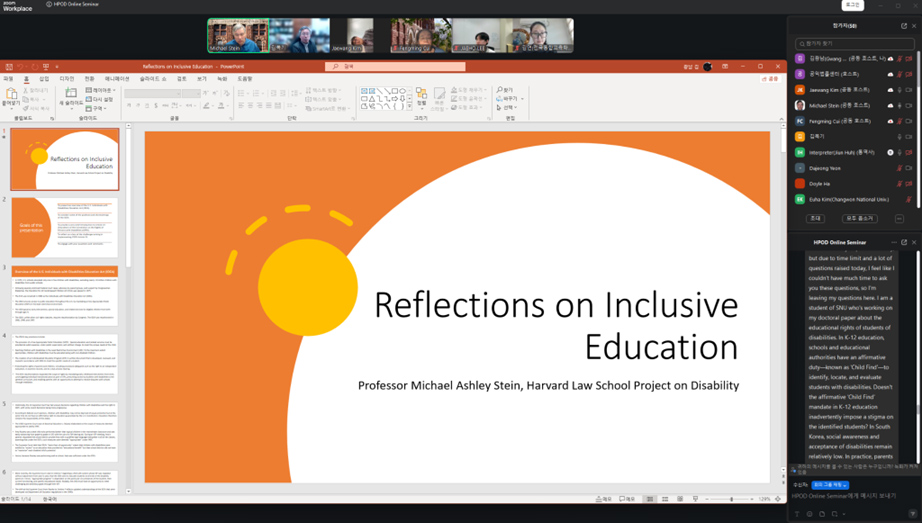
Task: Click the share (공유) button in PowerPoint
Action: coord(770,79)
